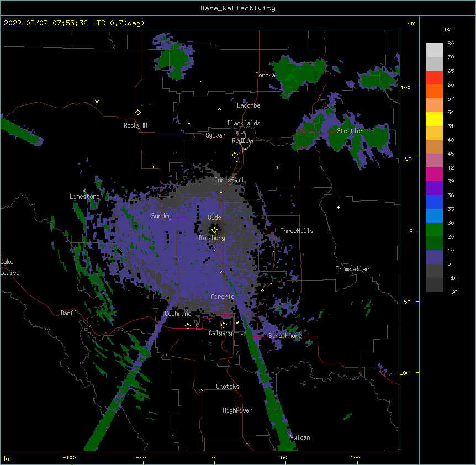
Task: Select the slate purple 0-10 dBZ swatch
Action: (434, 257)
